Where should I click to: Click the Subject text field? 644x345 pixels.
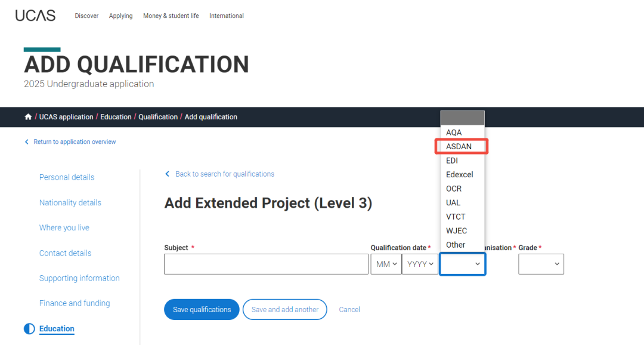coord(266,264)
